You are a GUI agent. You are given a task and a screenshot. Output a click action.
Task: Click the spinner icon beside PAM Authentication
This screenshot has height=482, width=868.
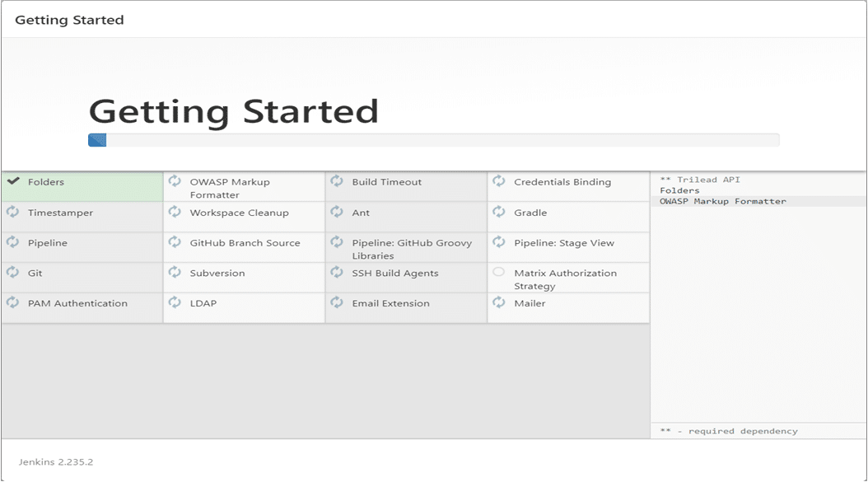tap(12, 302)
